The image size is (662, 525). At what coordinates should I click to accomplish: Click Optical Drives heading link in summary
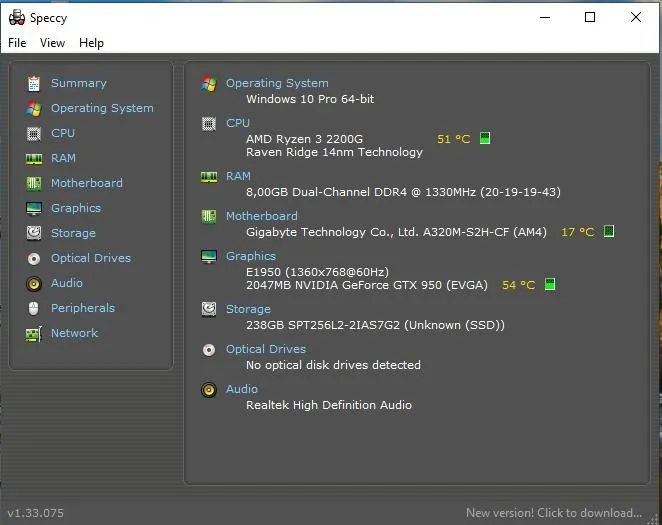click(266, 349)
